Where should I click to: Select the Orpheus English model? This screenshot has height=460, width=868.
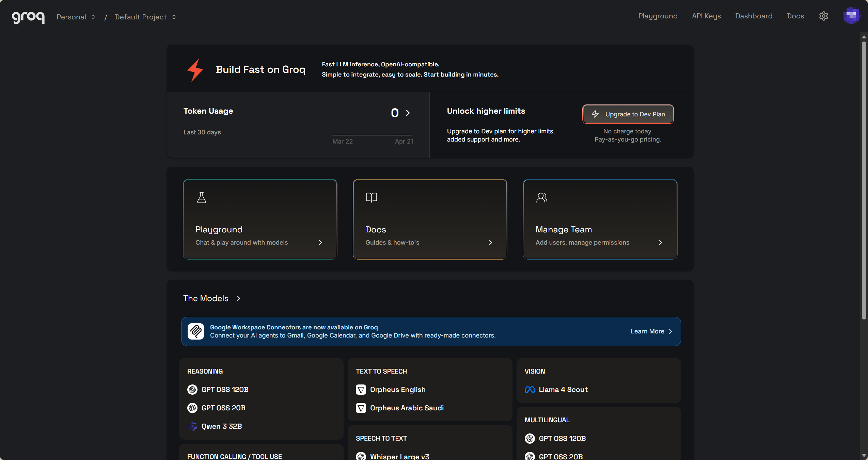click(398, 390)
